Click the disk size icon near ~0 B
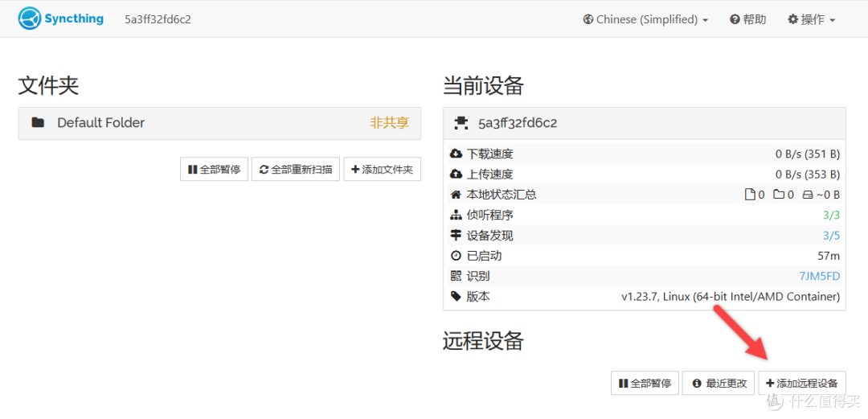 click(808, 195)
